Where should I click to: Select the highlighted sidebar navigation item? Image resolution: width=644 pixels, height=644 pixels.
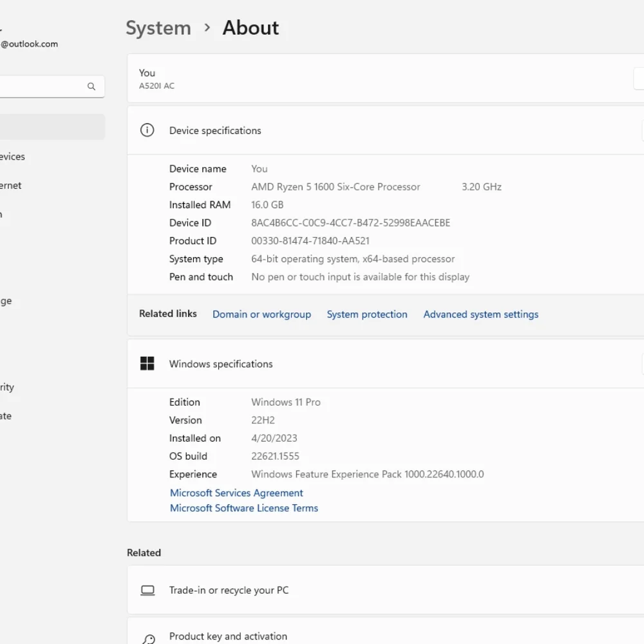coord(52,127)
